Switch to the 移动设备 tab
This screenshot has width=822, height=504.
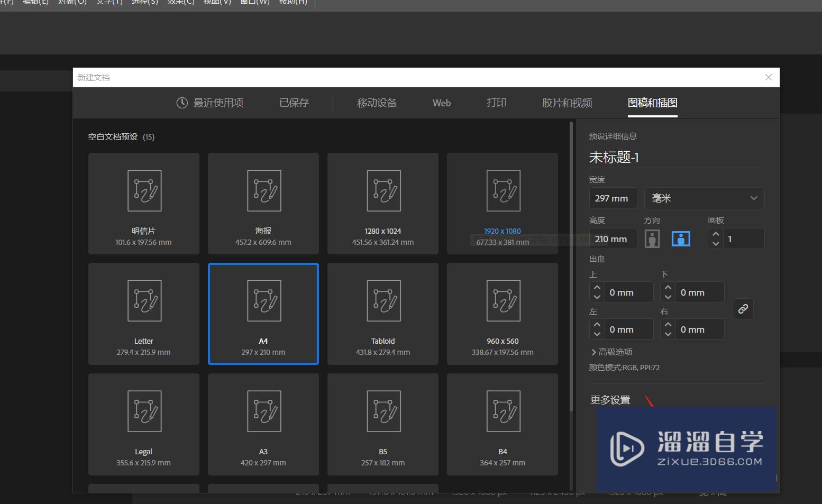coord(377,103)
